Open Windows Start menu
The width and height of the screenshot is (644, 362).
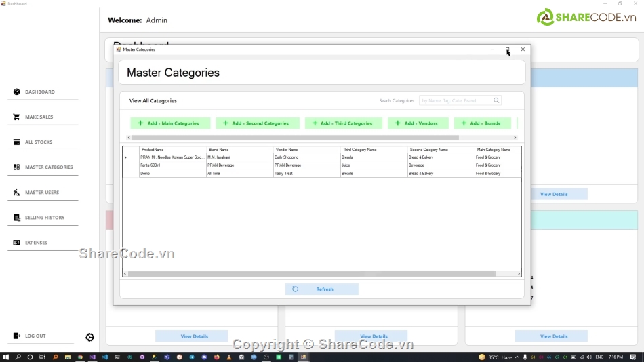[x=6, y=357]
